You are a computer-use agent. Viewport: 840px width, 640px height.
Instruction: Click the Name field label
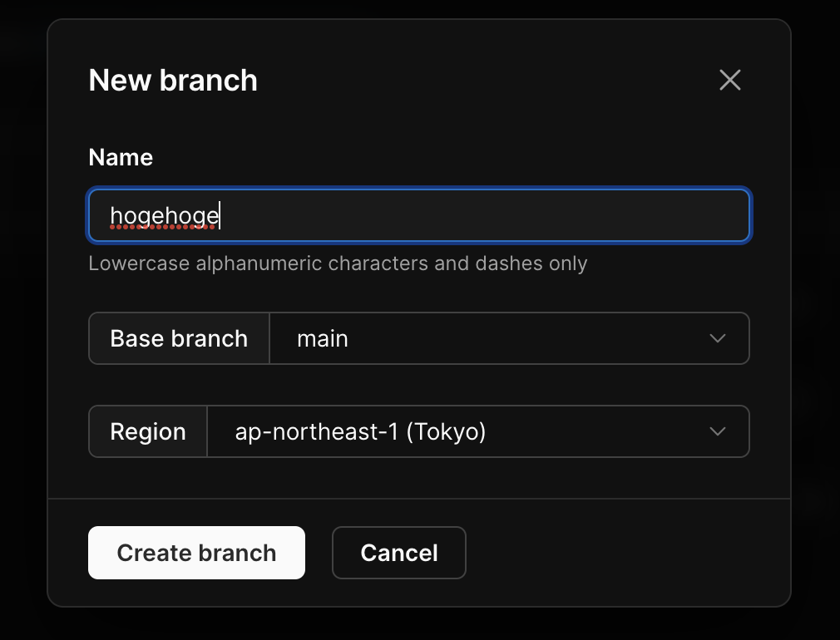tap(121, 158)
